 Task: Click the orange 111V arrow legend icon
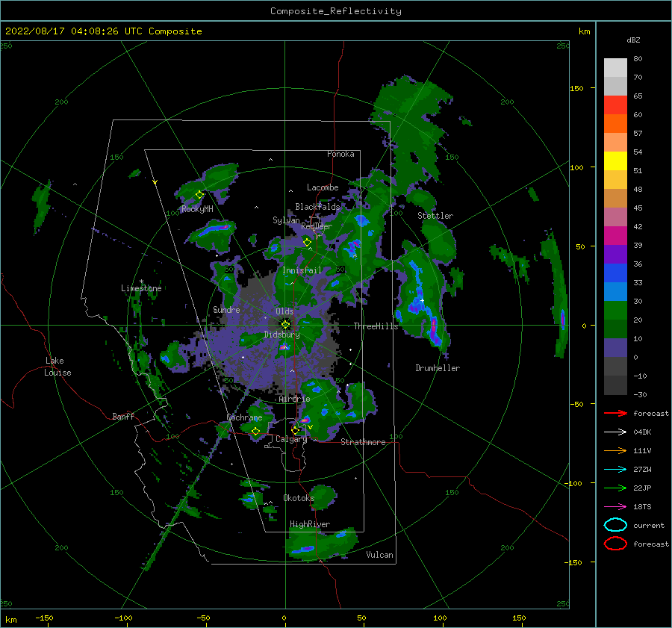tap(615, 450)
